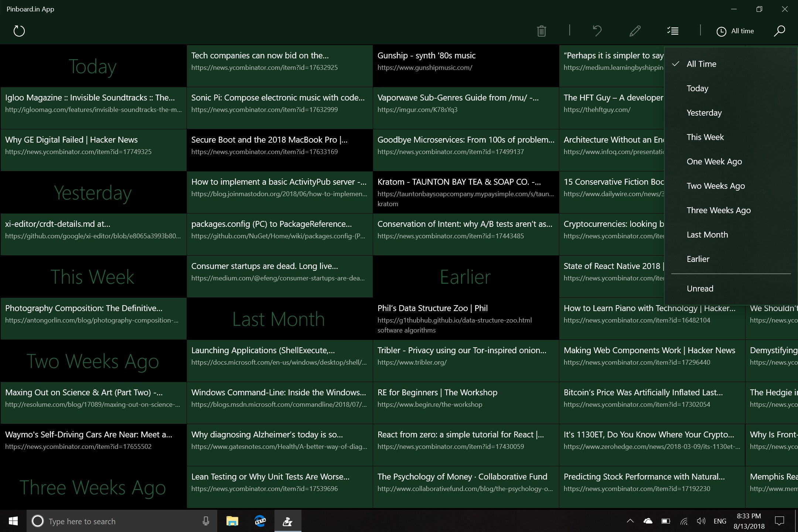Click the Earlier group header
798x532 pixels.
coord(465,277)
